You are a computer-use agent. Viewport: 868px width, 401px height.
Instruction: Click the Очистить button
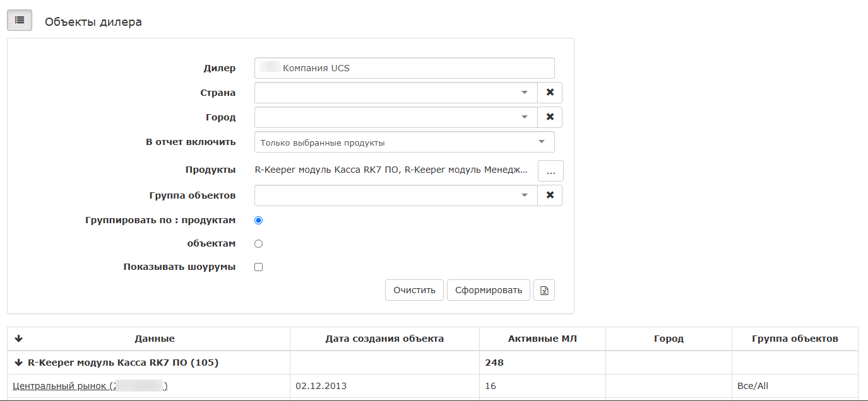414,291
